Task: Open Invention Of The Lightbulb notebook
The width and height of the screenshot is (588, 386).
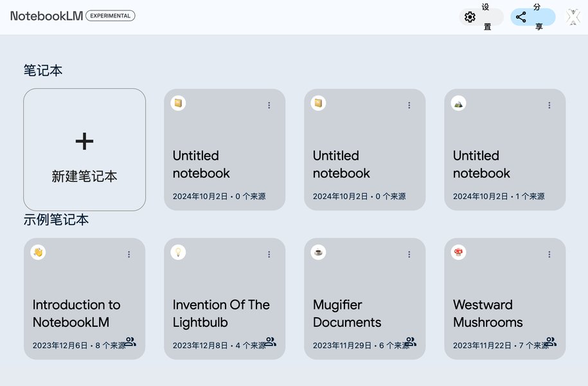Action: point(225,299)
